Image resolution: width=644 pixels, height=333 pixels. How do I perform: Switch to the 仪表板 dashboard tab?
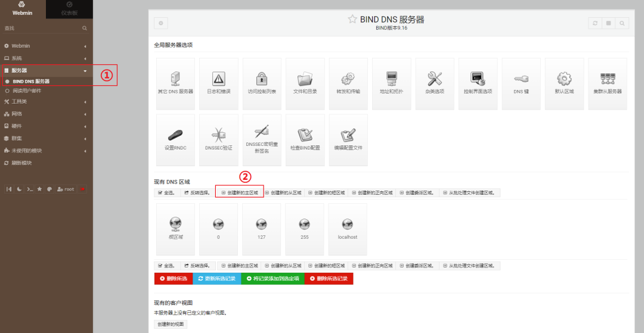click(x=69, y=9)
